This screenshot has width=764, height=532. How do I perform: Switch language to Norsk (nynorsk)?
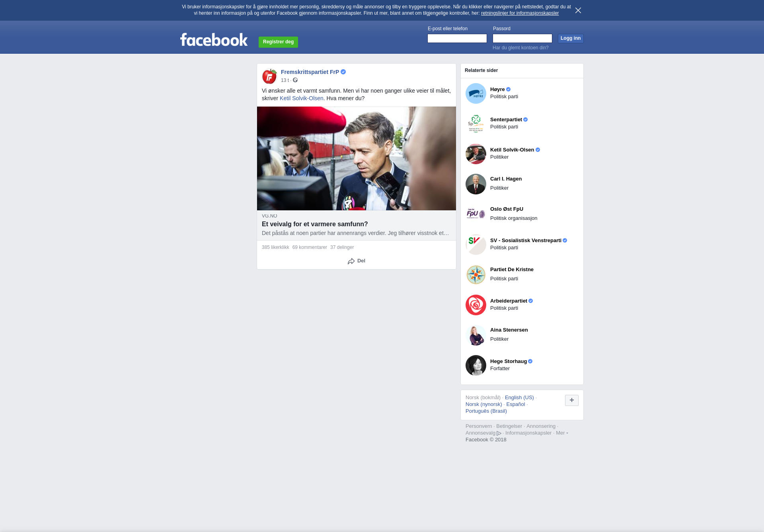click(x=484, y=404)
